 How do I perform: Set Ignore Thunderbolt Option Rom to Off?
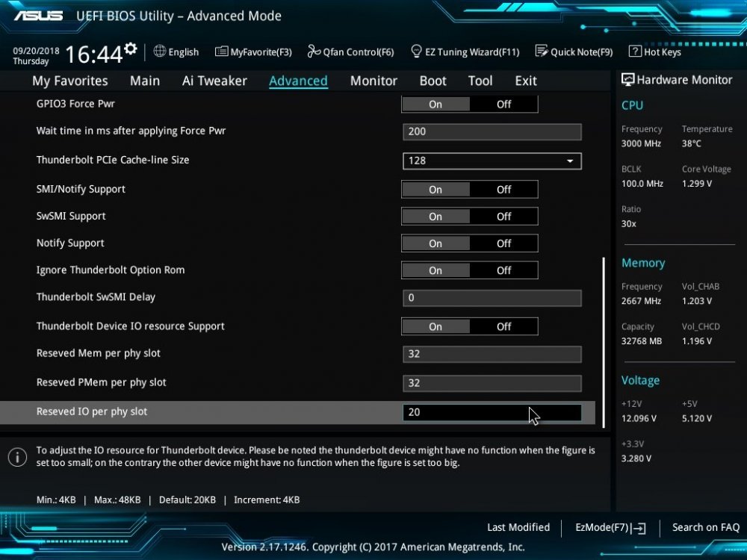point(503,270)
